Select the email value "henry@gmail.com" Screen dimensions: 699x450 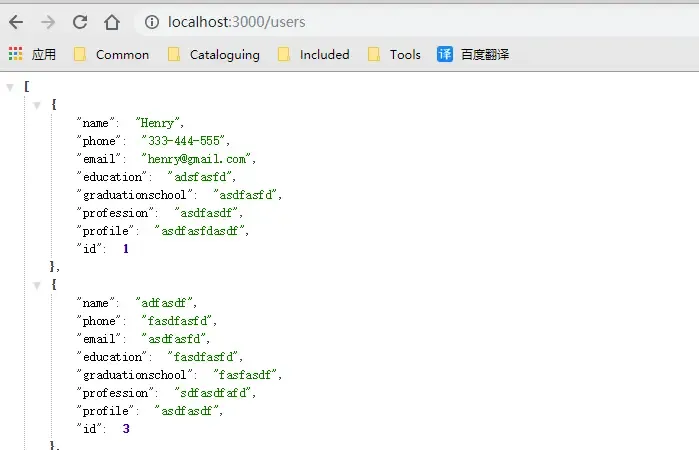(x=196, y=159)
